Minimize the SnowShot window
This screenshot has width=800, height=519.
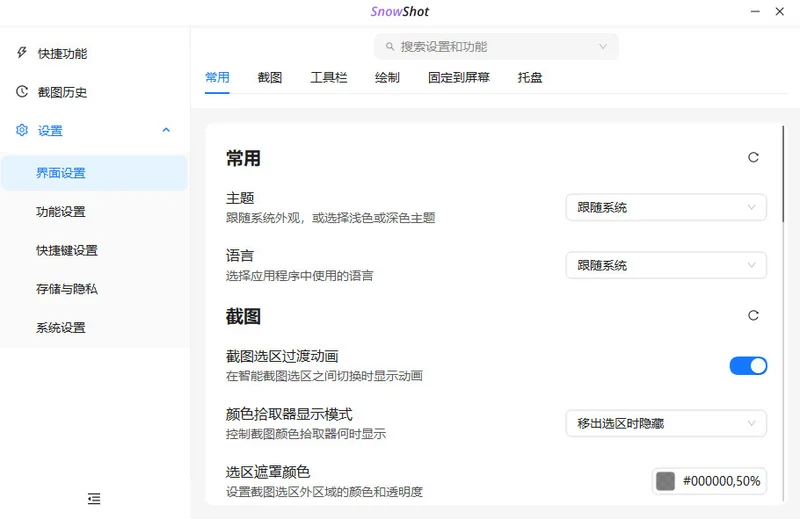755,11
